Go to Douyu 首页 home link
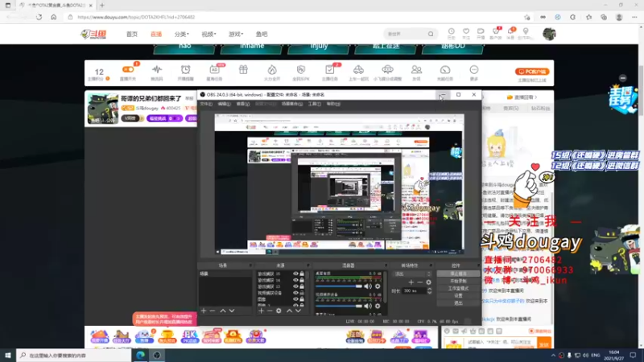Viewport: 644px width, 362px height. [x=132, y=34]
